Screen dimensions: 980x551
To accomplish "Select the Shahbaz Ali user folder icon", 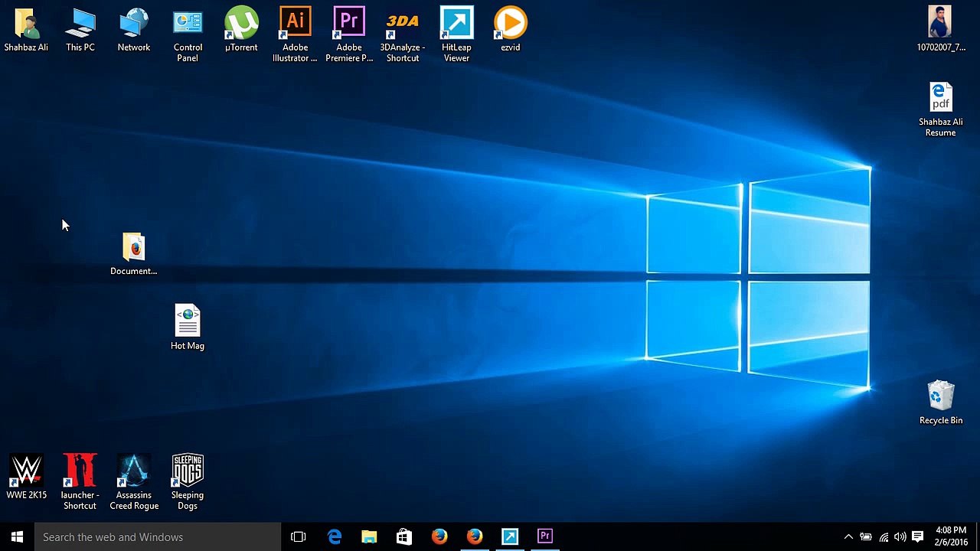I will (26, 30).
